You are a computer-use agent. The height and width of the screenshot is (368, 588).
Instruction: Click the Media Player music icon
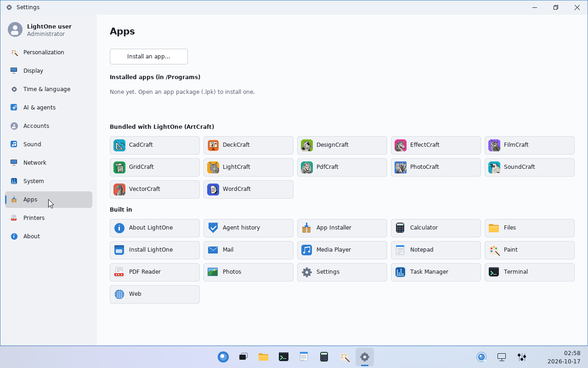coord(307,250)
